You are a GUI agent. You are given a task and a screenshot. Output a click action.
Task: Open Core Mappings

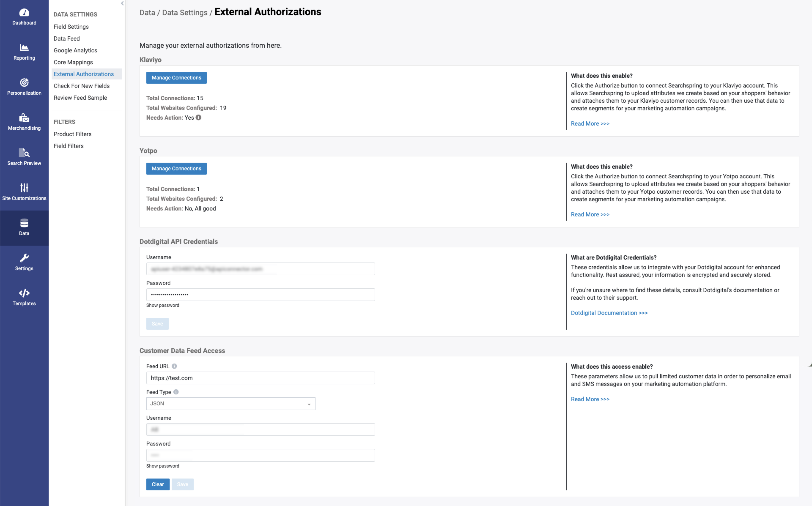pyautogui.click(x=73, y=62)
